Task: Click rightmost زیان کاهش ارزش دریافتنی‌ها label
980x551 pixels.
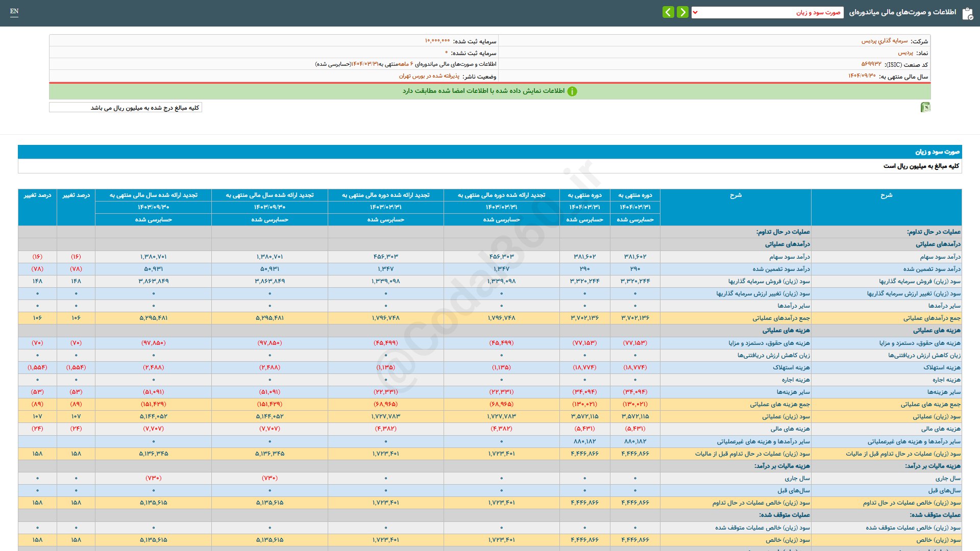Action: pyautogui.click(x=924, y=355)
